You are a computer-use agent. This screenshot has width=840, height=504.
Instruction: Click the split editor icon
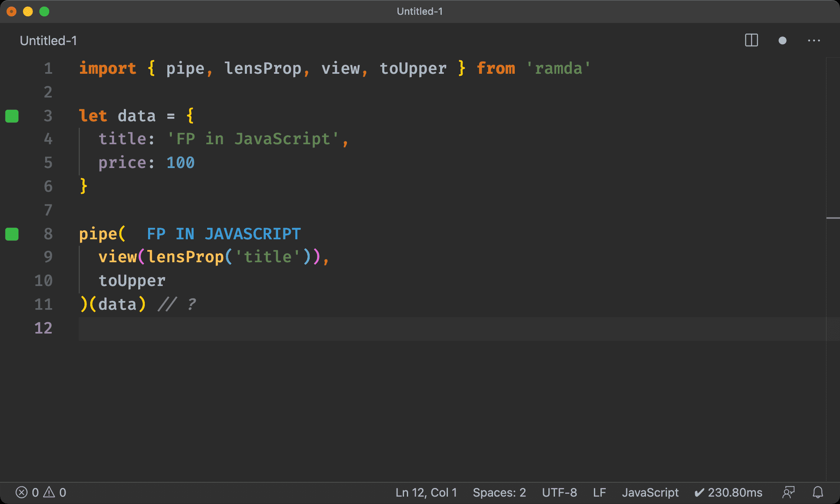click(x=751, y=41)
